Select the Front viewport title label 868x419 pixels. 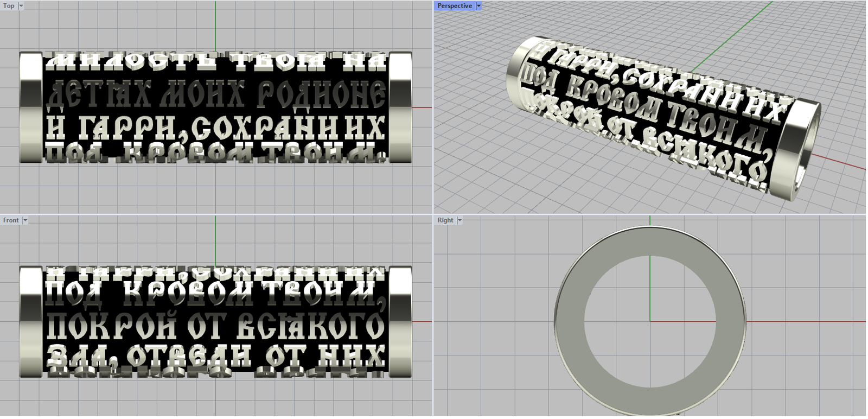(x=11, y=220)
